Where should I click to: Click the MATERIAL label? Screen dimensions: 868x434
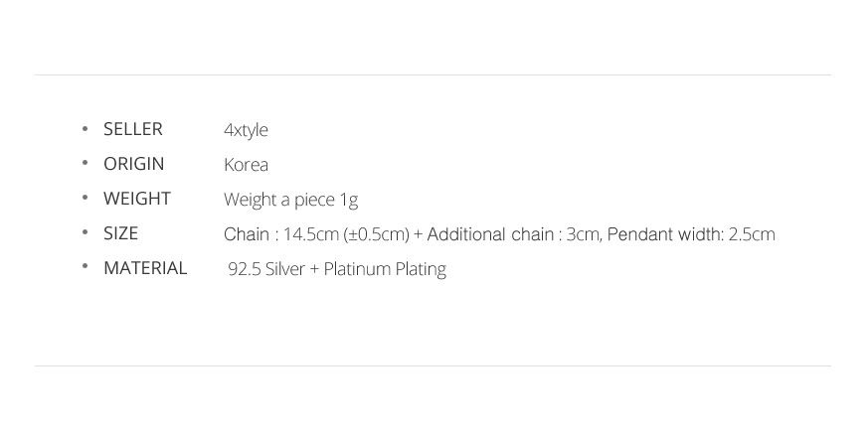tap(145, 268)
